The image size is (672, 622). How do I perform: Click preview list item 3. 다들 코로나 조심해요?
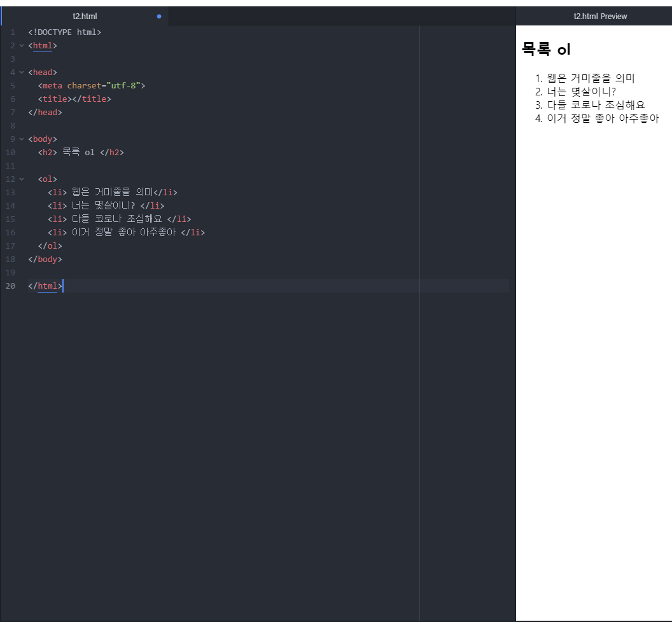[590, 104]
